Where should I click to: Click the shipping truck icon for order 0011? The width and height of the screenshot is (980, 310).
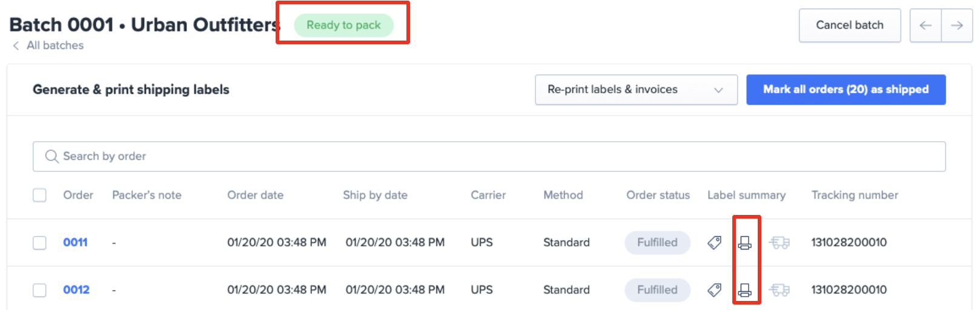[x=780, y=243]
